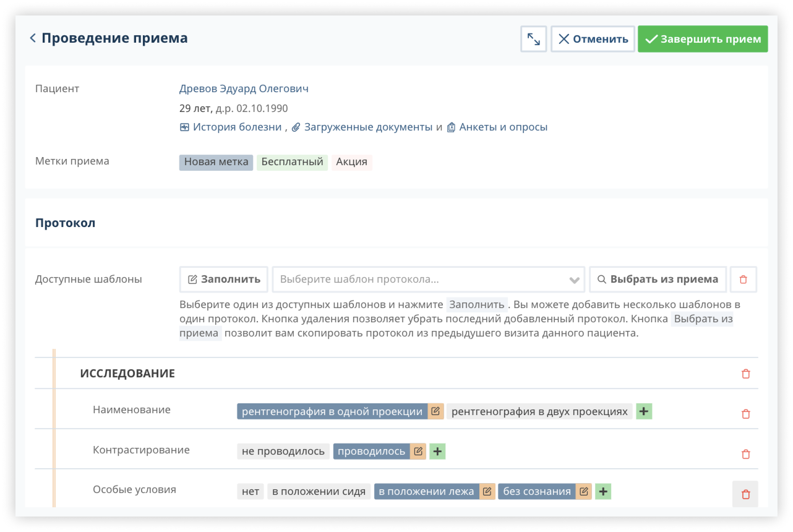793x532 pixels.
Task: Edit the без сознания value
Action: click(x=584, y=491)
